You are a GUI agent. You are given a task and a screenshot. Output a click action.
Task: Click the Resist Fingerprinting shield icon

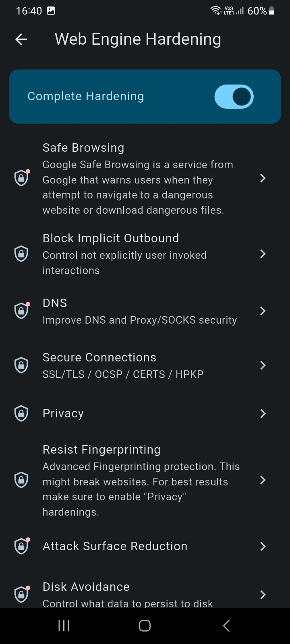(x=21, y=480)
